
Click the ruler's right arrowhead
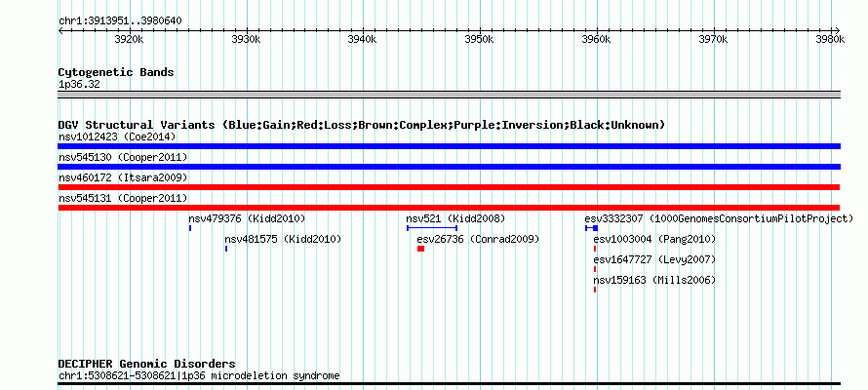pyautogui.click(x=838, y=30)
